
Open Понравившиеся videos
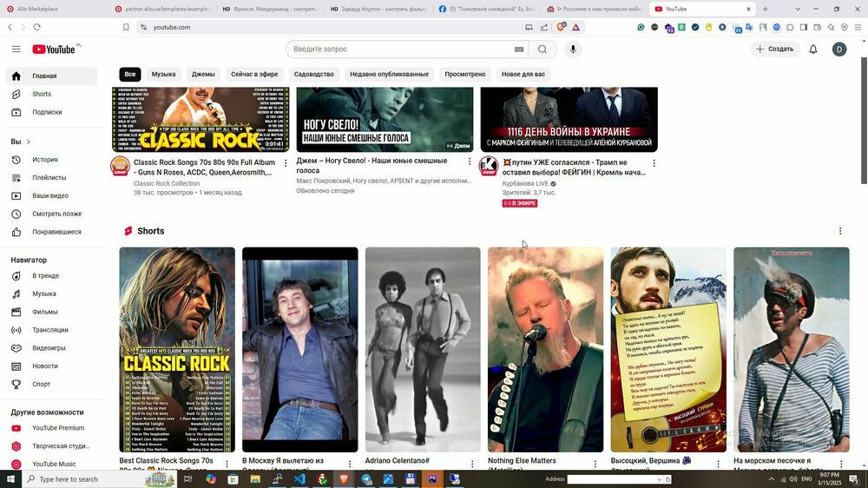51,232
